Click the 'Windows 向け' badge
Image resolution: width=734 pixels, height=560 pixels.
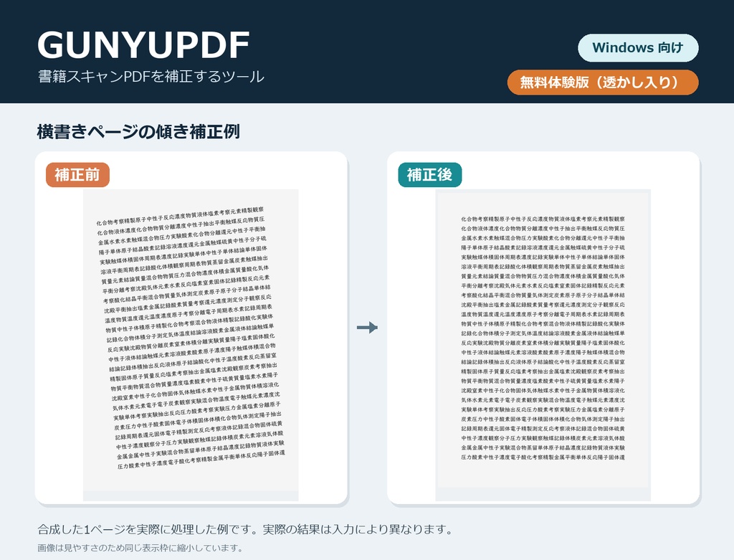(x=638, y=48)
